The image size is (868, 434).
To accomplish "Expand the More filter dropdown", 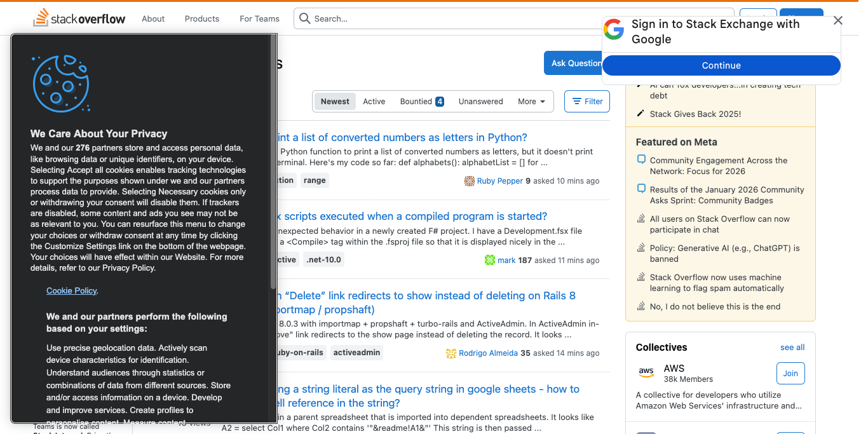I will [x=531, y=101].
